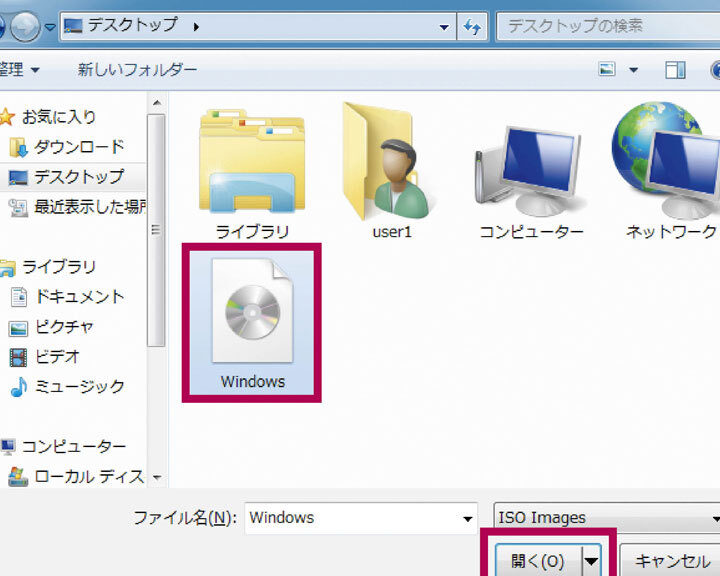Select ドキュメント under libraries
720x576 pixels.
[79, 297]
